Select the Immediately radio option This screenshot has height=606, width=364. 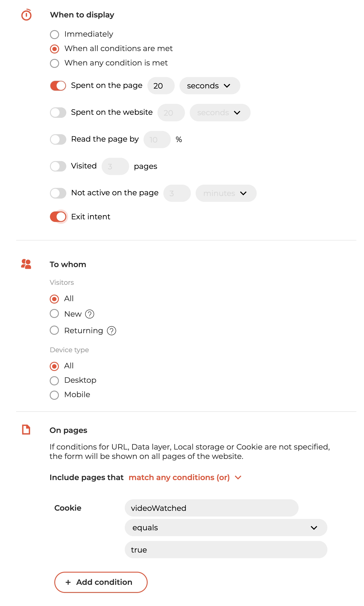pyautogui.click(x=55, y=34)
